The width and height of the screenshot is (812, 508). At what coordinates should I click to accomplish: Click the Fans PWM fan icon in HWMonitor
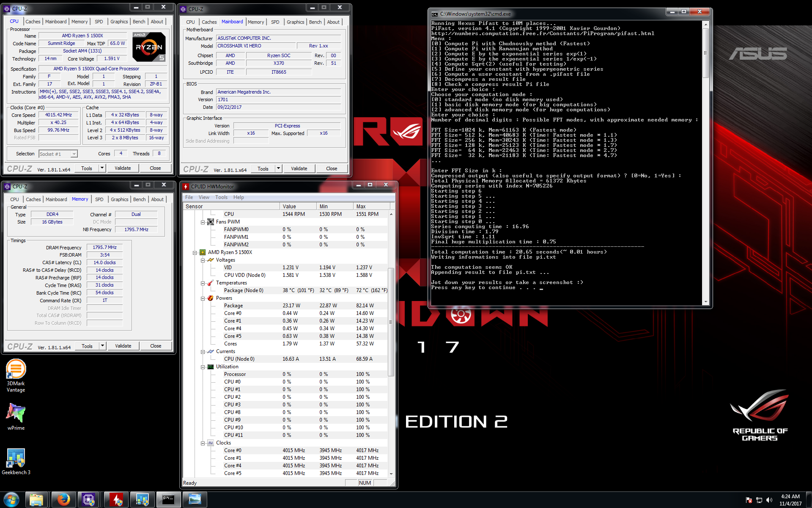(x=211, y=222)
